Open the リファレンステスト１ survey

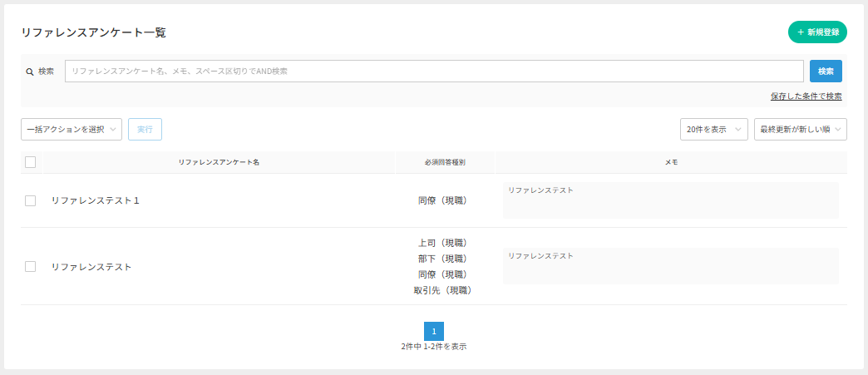pyautogui.click(x=96, y=200)
